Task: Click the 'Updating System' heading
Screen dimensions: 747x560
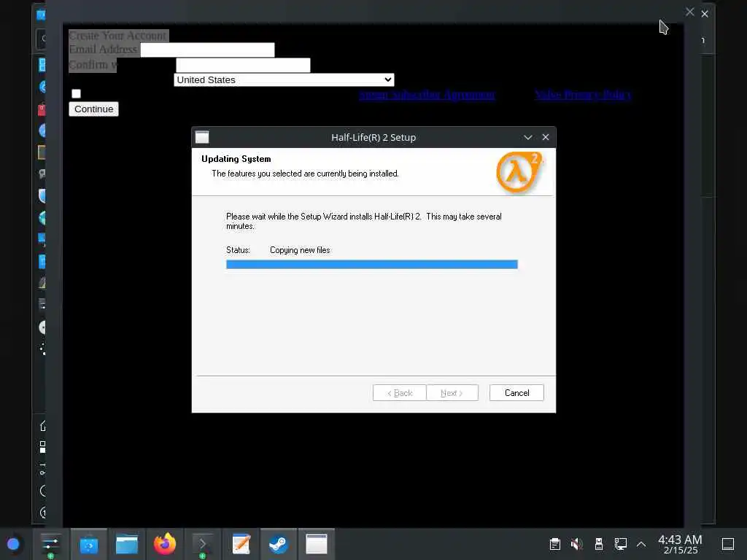Action: coord(236,158)
